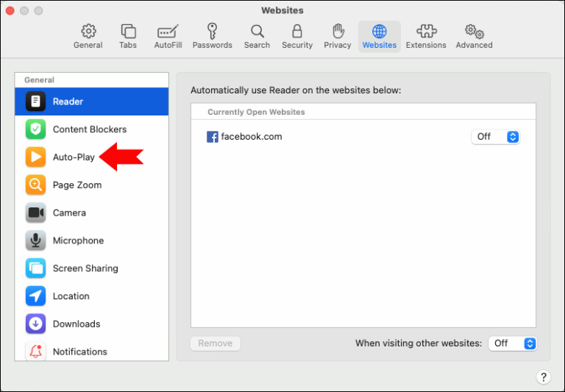Click the 'Currently Open Websites' header
Screen dimensions: 565x392
[256, 112]
